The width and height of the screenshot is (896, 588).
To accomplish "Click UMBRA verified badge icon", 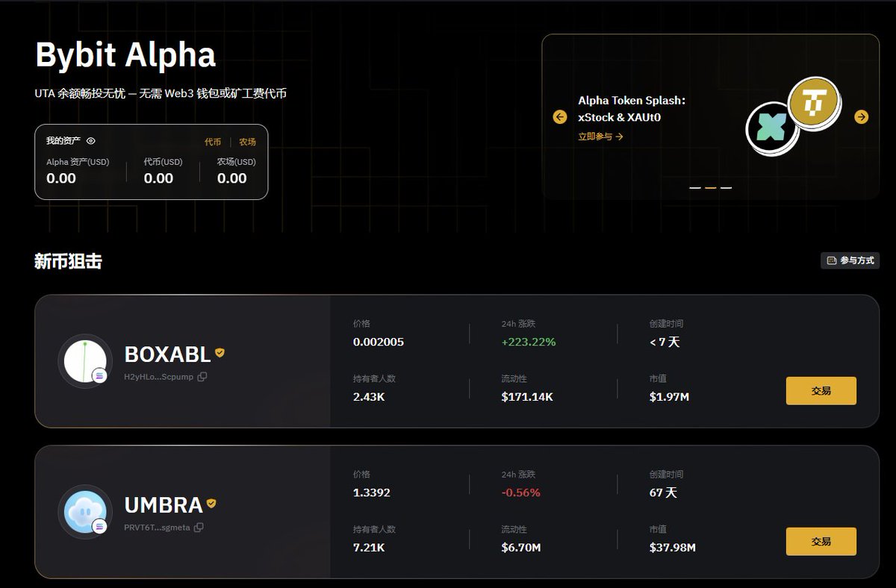I will click(x=211, y=504).
